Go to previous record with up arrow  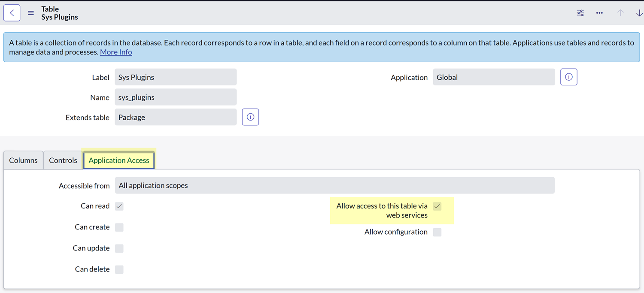click(620, 13)
